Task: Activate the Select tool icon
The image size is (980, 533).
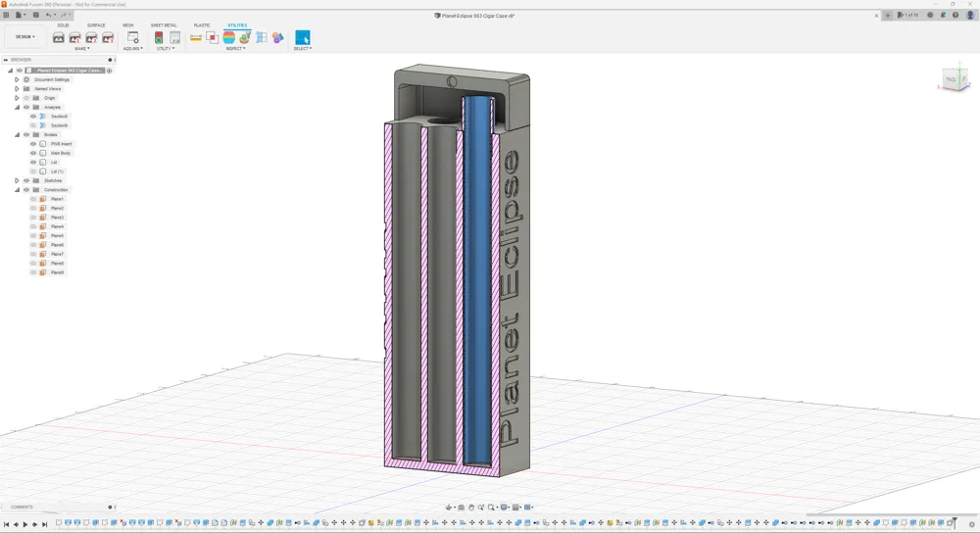Action: pos(303,38)
